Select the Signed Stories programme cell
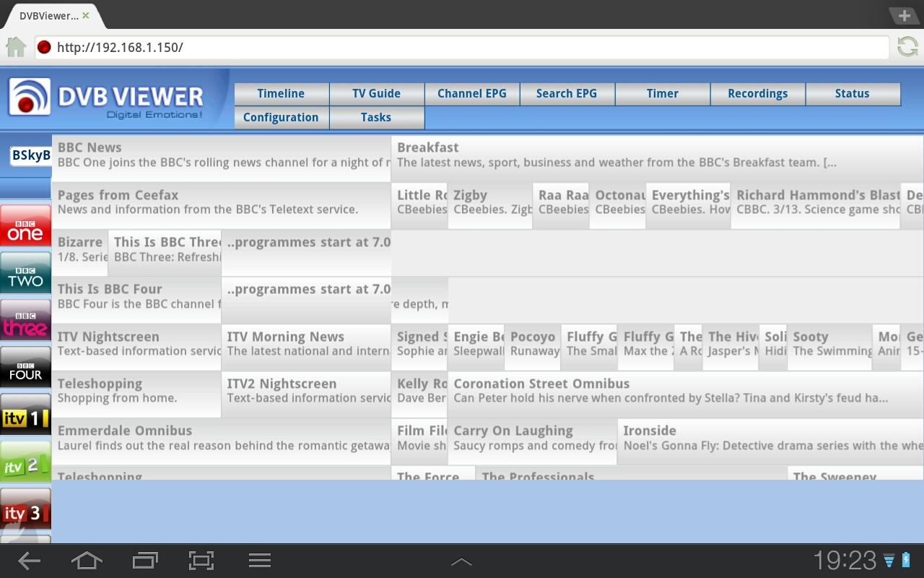The height and width of the screenshot is (578, 924). [x=419, y=347]
